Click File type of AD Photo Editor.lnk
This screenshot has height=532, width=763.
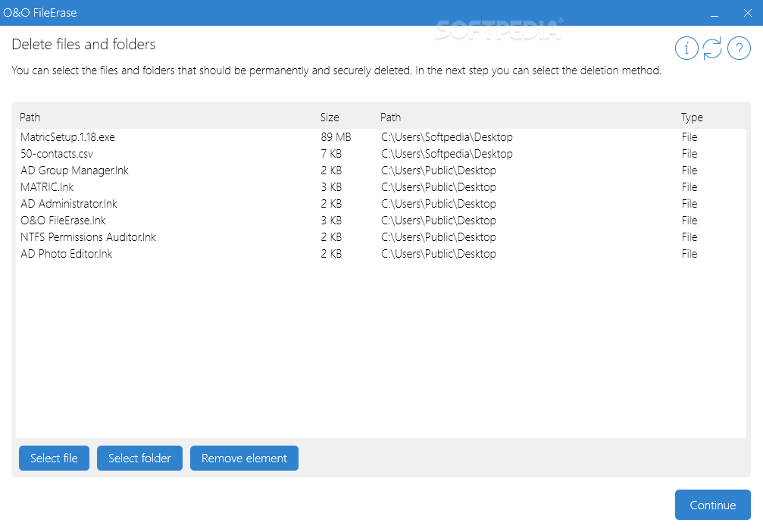(689, 254)
